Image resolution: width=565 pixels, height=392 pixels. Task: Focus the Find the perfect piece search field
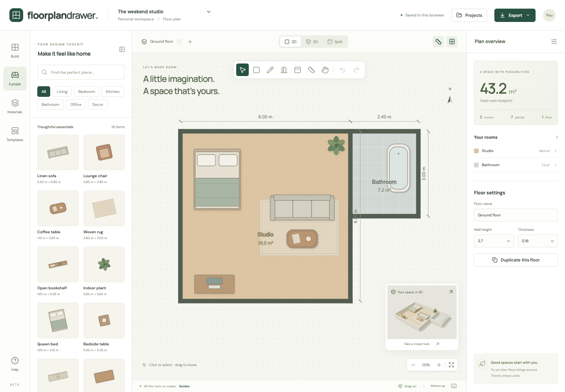(x=81, y=72)
